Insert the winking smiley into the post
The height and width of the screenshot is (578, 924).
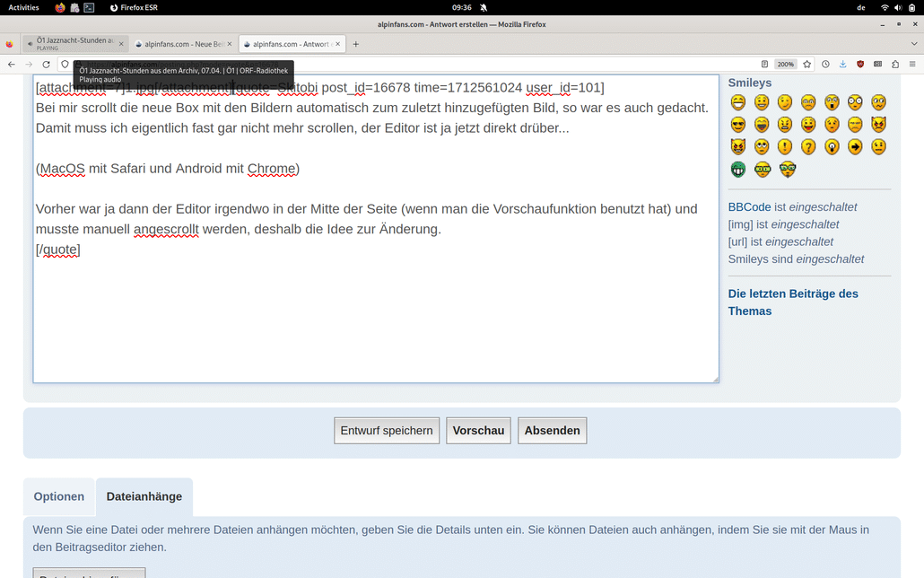point(784,101)
